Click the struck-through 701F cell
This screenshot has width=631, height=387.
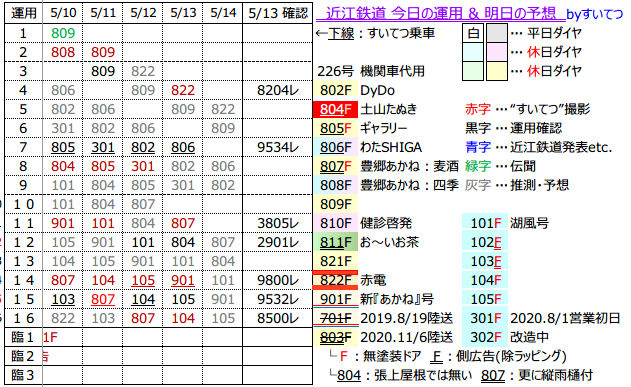[335, 318]
